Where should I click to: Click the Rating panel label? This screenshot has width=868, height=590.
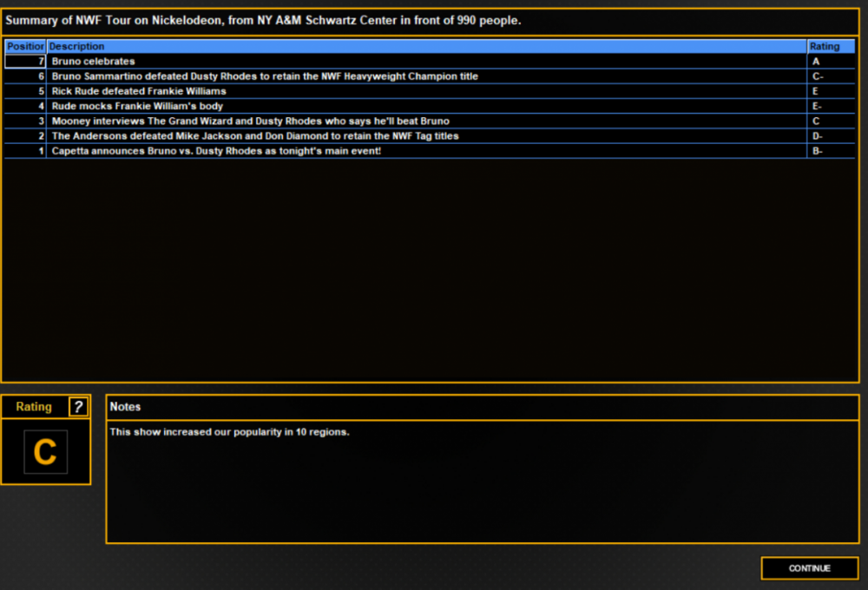(x=34, y=407)
